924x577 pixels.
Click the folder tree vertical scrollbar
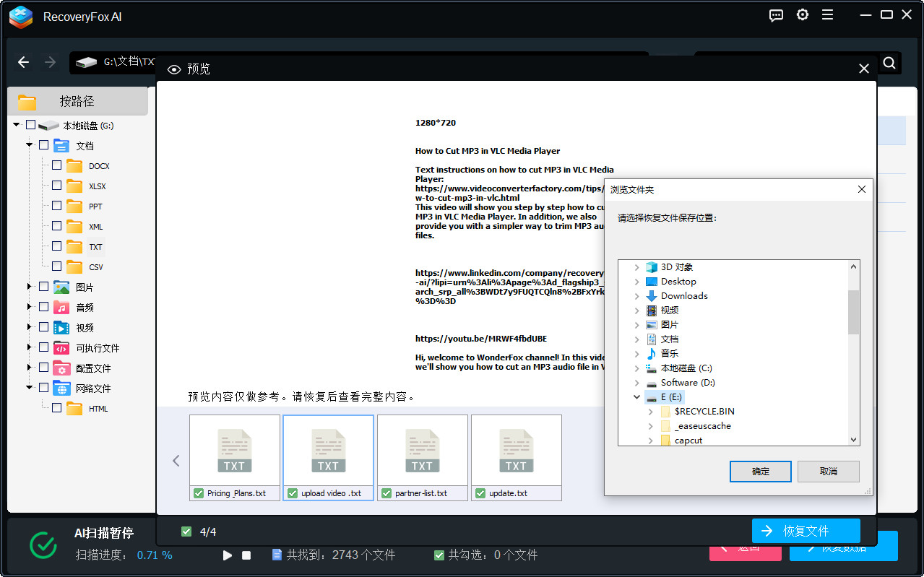[853, 313]
